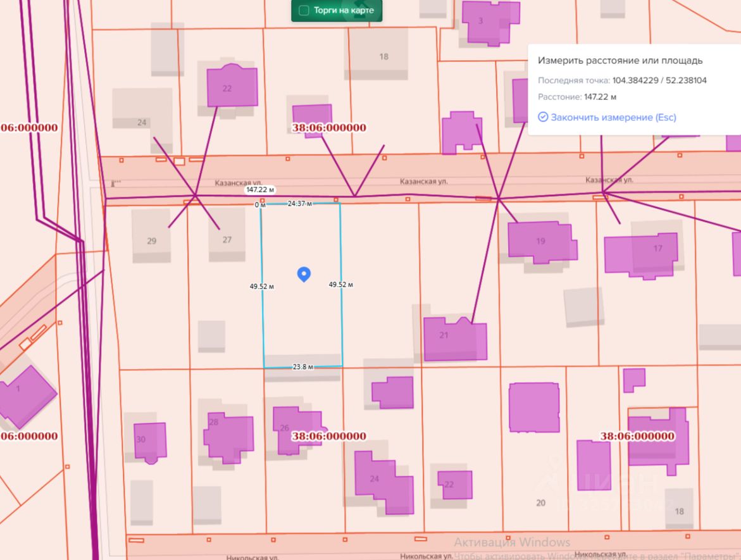Click cadastral label 38:06:000000 near Казанская
Screen dimensions: 741x560
(x=329, y=128)
